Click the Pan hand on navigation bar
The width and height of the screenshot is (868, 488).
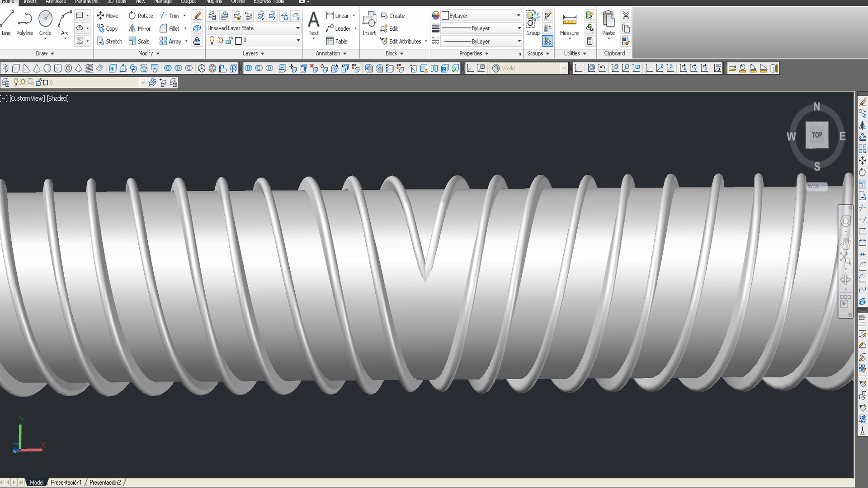[x=845, y=244]
